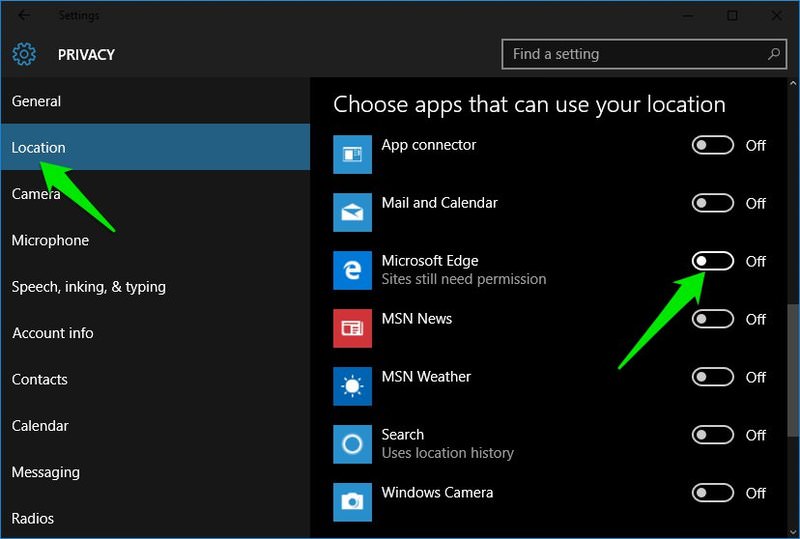
Task: Click the 'Sites still need permission' text
Action: (464, 279)
